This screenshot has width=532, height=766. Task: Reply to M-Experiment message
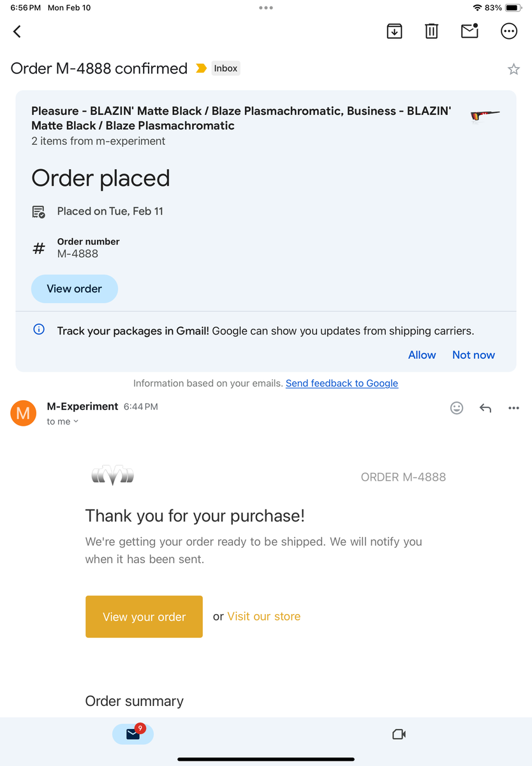(485, 408)
